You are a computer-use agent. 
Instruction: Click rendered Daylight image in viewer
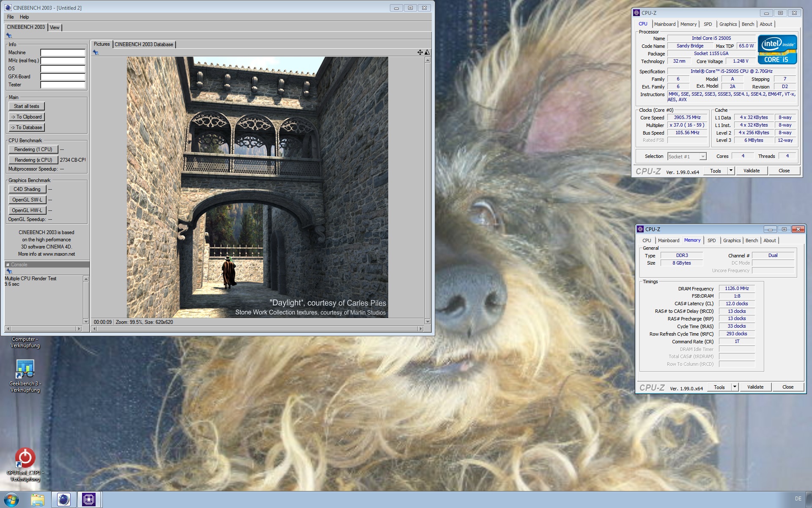258,187
